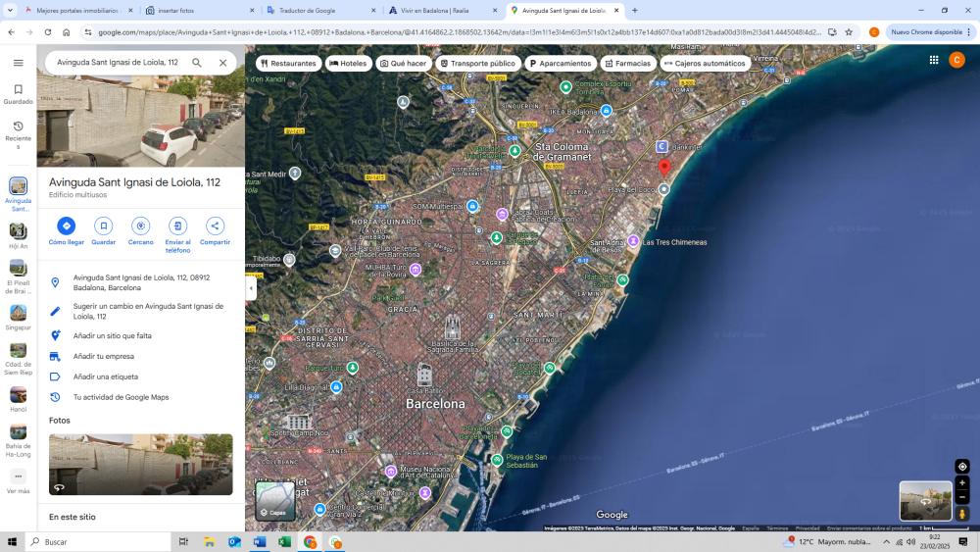Select the Aparcamientos filter chip
The width and height of the screenshot is (980, 552).
pyautogui.click(x=560, y=63)
